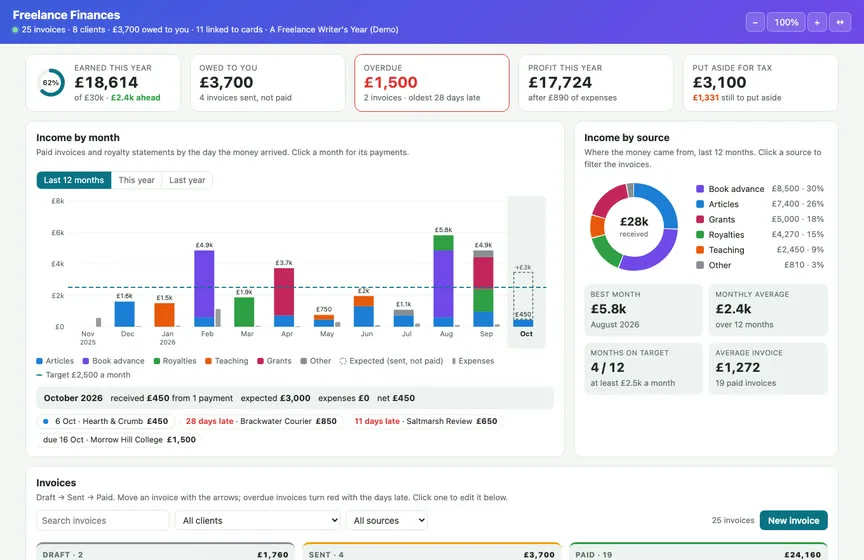Click the March £1.9k bar

(244, 311)
